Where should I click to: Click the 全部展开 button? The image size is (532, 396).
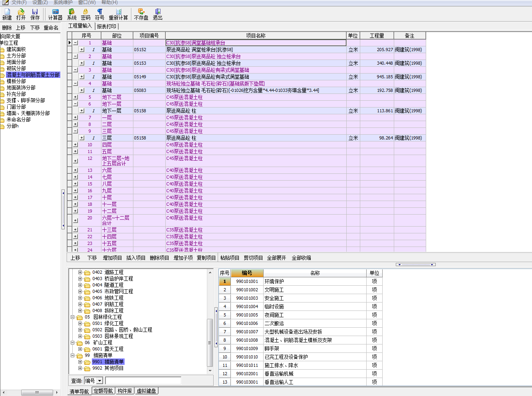[276, 258]
